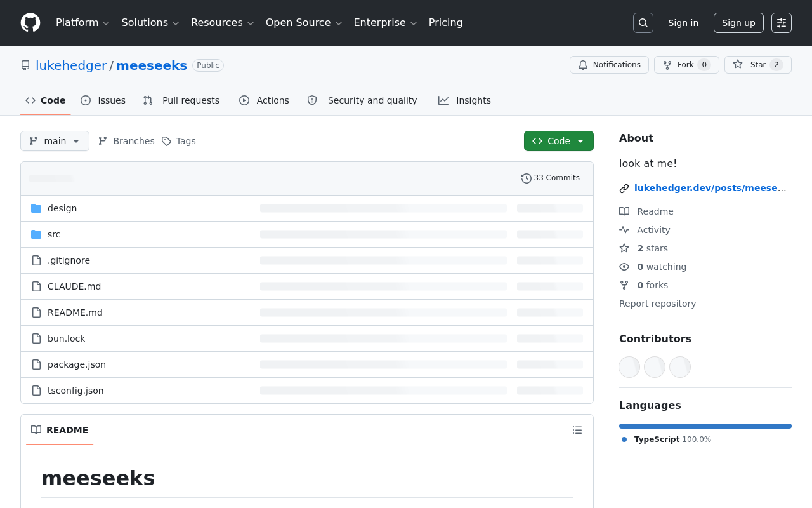Viewport: 812px width, 508px height.
Task: Expand the Solutions menu
Action: point(150,23)
